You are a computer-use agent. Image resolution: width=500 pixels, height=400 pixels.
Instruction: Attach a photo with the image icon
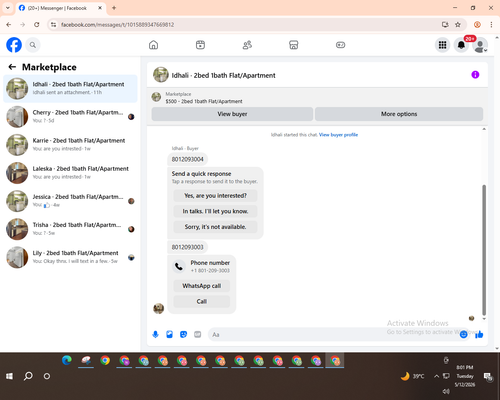169,334
